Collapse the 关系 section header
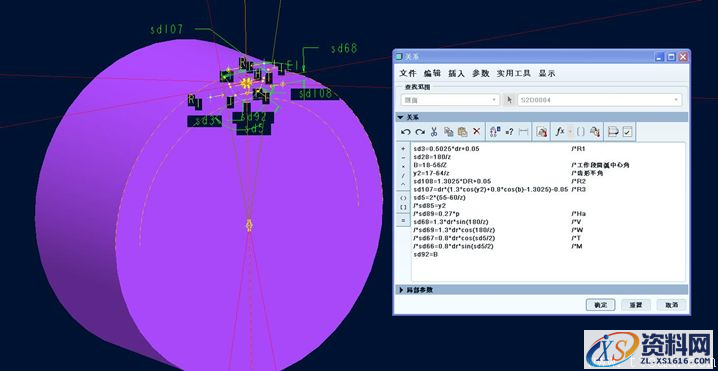The height and width of the screenshot is (371, 718). point(541,117)
